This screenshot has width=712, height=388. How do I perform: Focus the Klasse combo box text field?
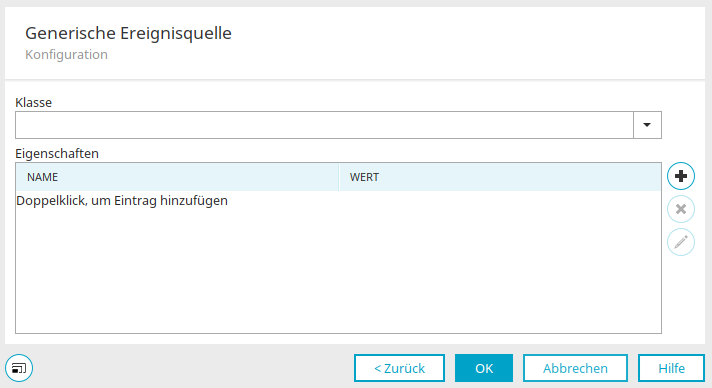[x=324, y=125]
